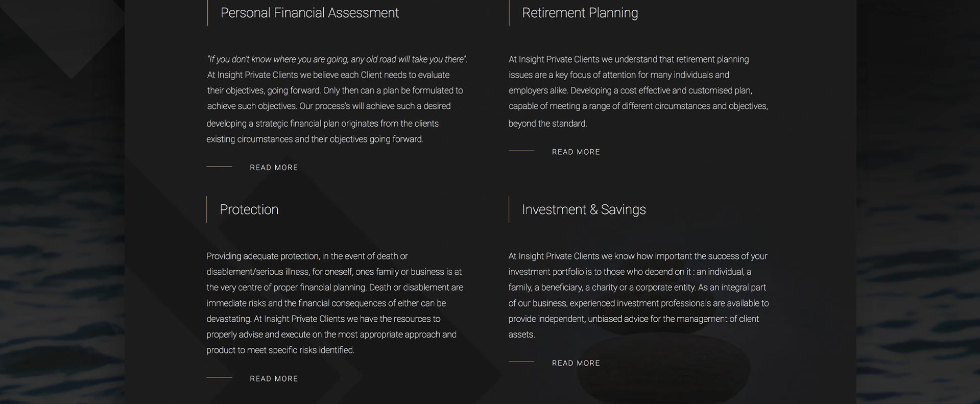
Task: Select the Retirement Planning heading
Action: tap(580, 13)
